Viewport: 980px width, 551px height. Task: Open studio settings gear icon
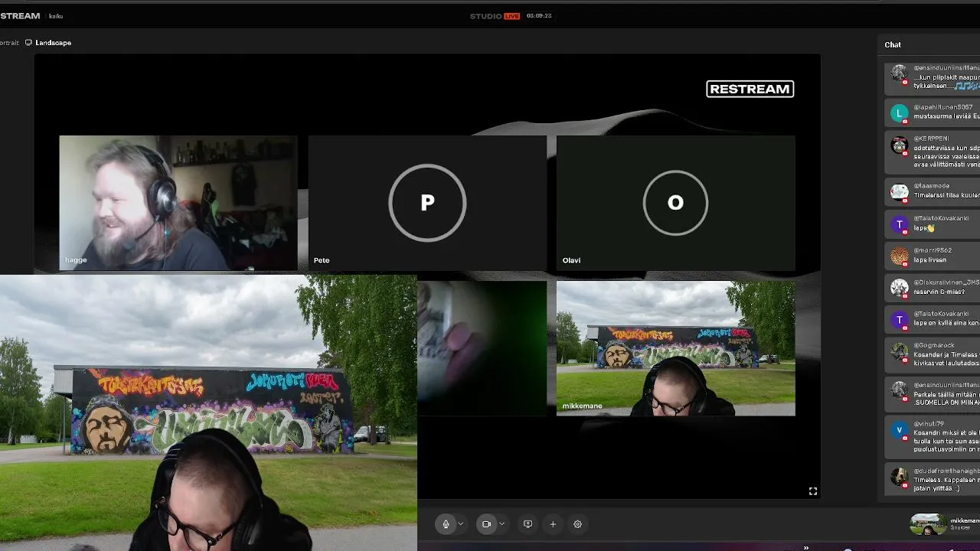coord(578,524)
